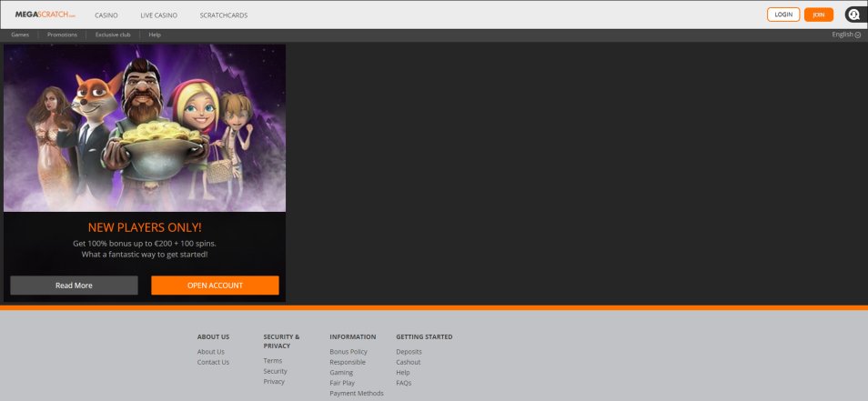Open the Deposits footer link
This screenshot has width=868, height=401.
[409, 352]
